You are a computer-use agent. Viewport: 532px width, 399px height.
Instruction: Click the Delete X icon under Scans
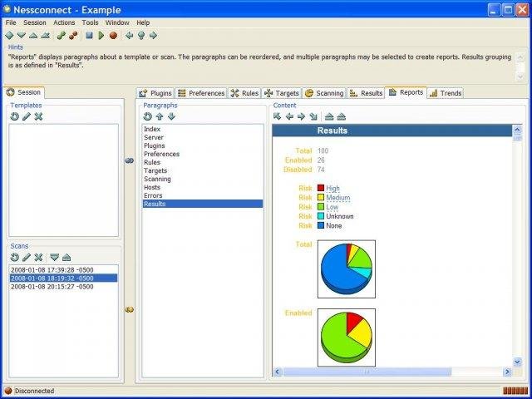pyautogui.click(x=38, y=257)
